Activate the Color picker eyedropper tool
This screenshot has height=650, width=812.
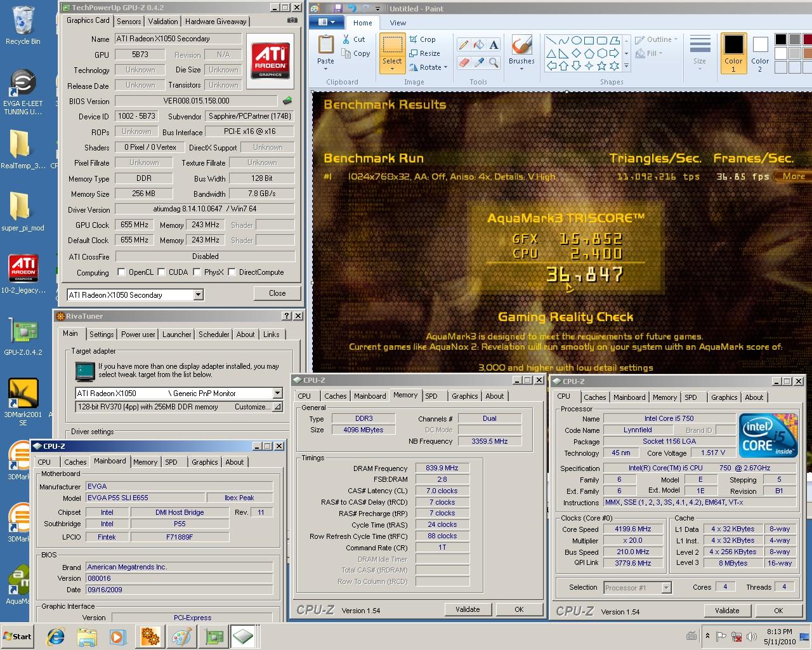479,62
